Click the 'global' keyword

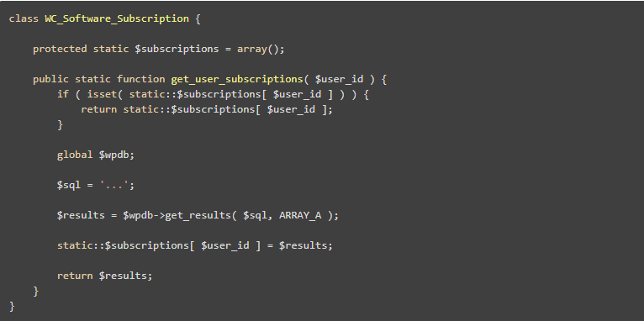tap(75, 155)
